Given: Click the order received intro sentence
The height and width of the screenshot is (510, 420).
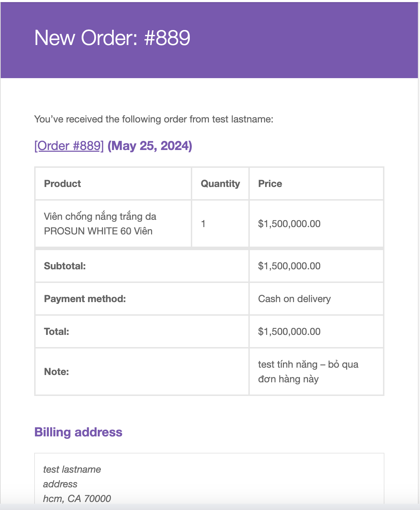Looking at the screenshot, I should click(153, 119).
